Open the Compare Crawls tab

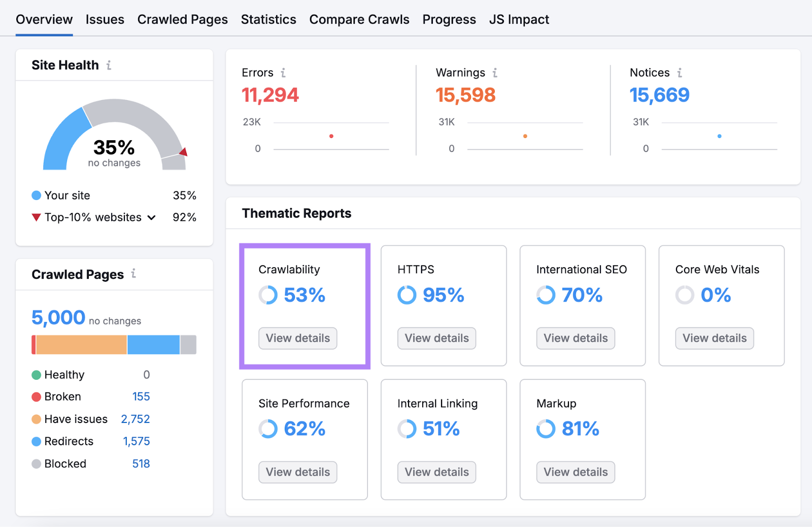pos(359,19)
